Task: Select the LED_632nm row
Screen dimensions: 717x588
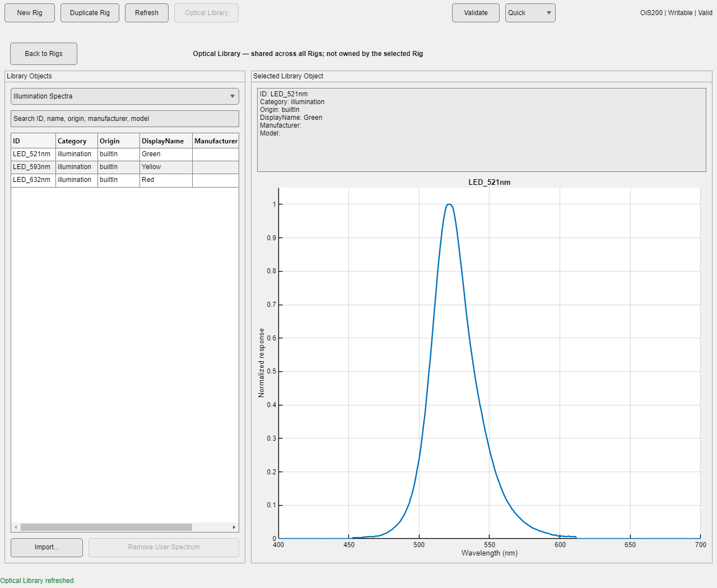Action: pyautogui.click(x=125, y=180)
